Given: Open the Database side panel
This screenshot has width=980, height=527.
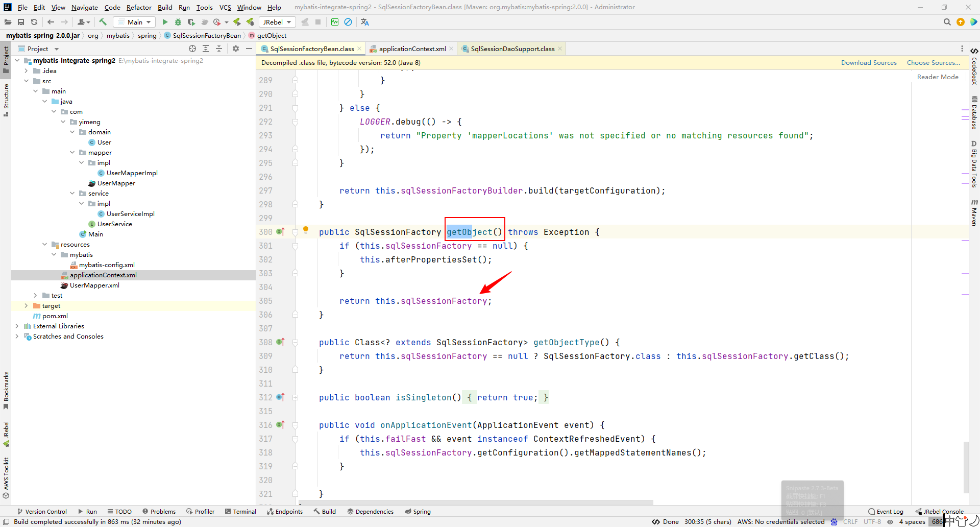Looking at the screenshot, I should 974,113.
